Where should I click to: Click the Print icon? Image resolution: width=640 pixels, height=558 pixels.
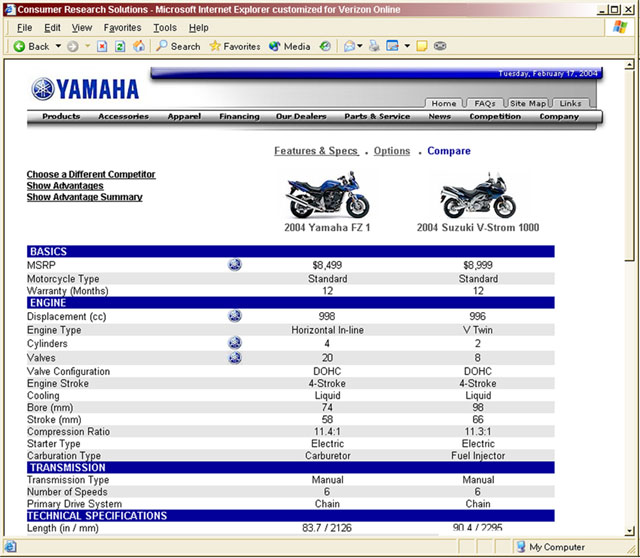click(374, 46)
